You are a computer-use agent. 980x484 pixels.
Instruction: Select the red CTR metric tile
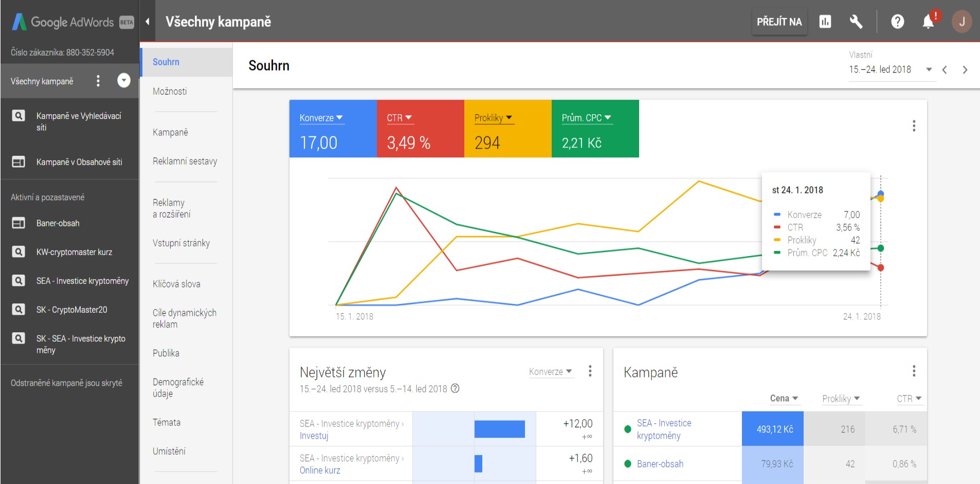click(x=421, y=129)
